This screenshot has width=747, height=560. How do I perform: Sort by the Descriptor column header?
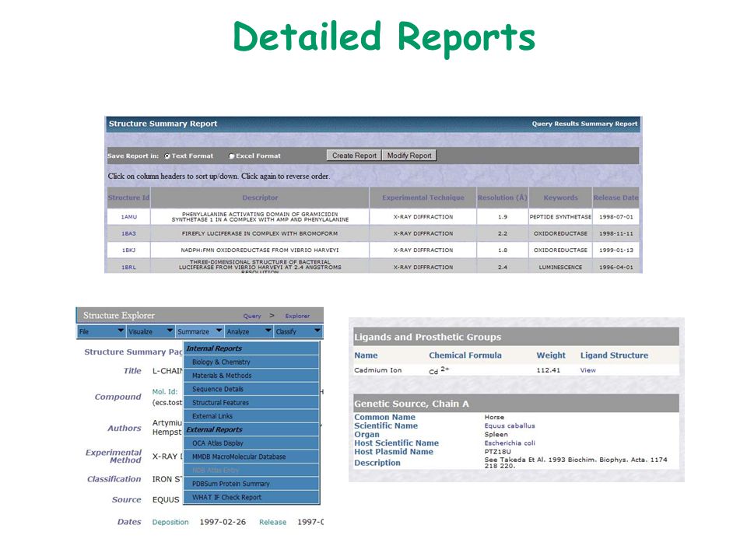(260, 198)
